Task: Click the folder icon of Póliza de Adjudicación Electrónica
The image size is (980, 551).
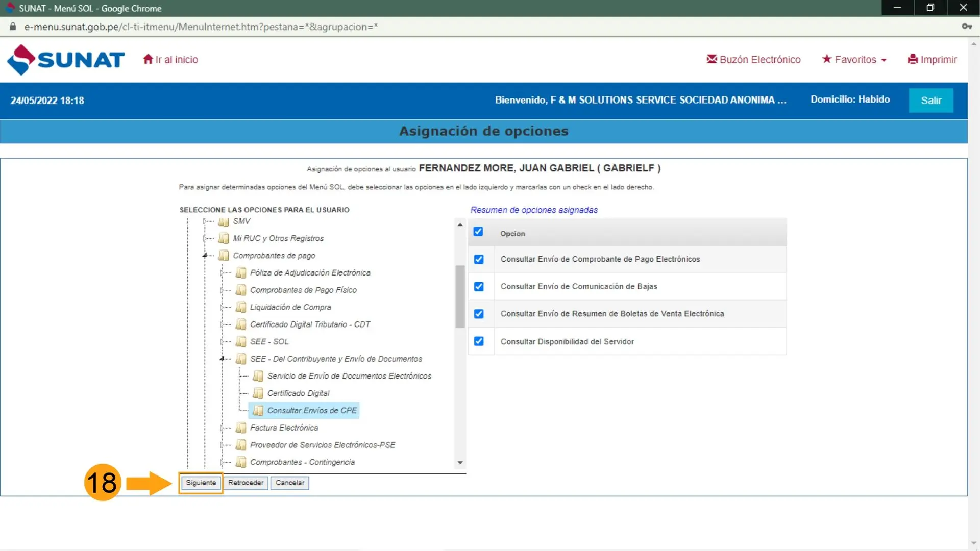Action: [241, 273]
